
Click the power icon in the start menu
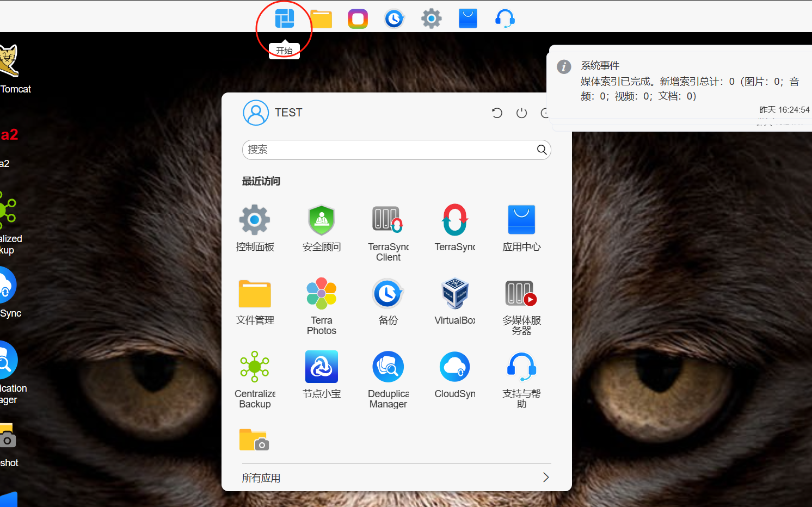tap(521, 113)
